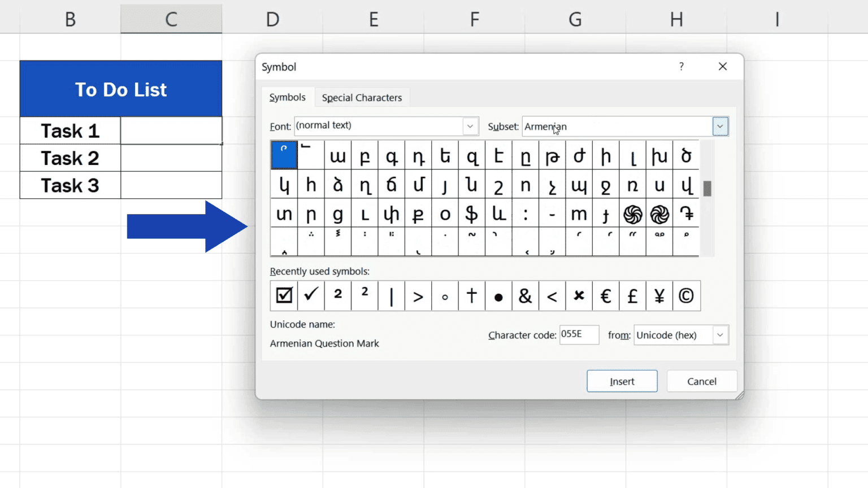Select the yen currency symbol

point(659,295)
